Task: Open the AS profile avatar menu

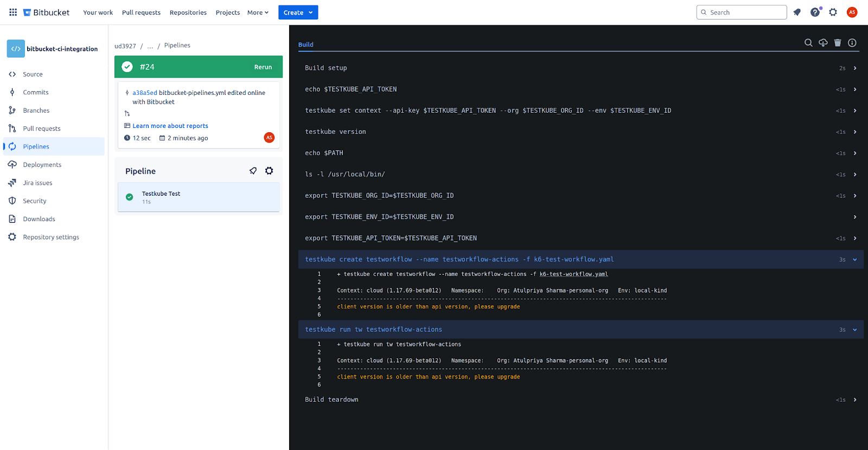Action: point(852,12)
